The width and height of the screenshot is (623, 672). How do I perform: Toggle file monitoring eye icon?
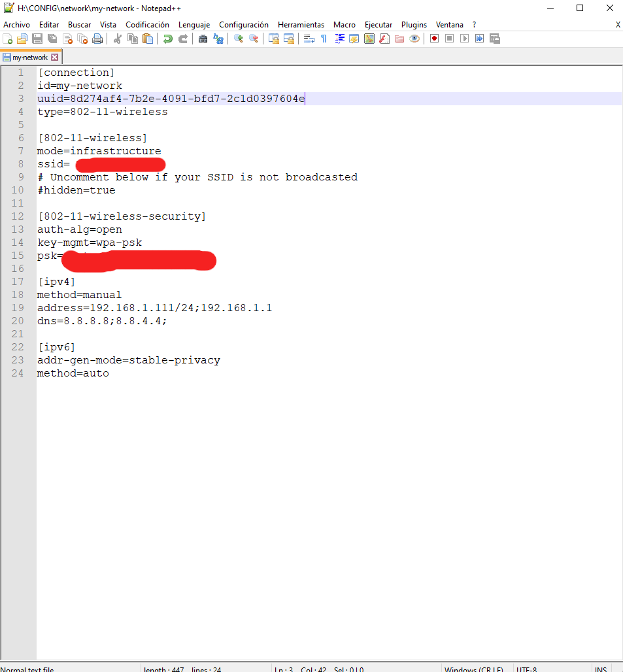[x=414, y=39]
